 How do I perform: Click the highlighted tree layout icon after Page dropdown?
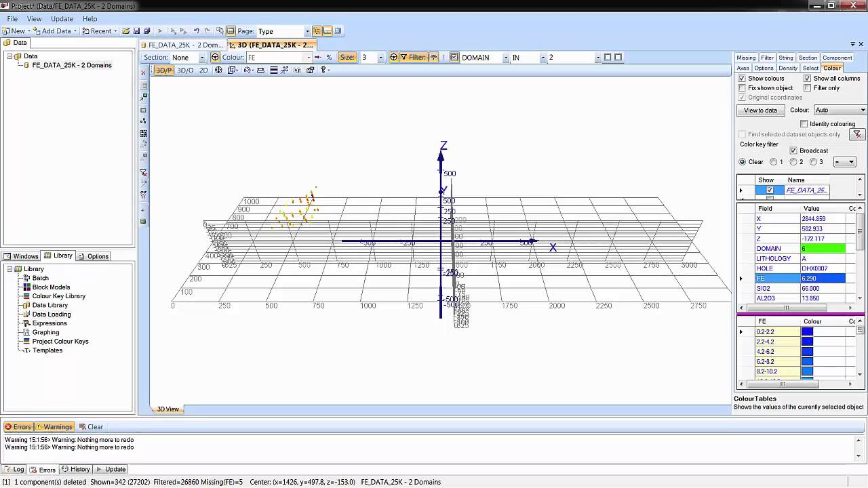(317, 31)
